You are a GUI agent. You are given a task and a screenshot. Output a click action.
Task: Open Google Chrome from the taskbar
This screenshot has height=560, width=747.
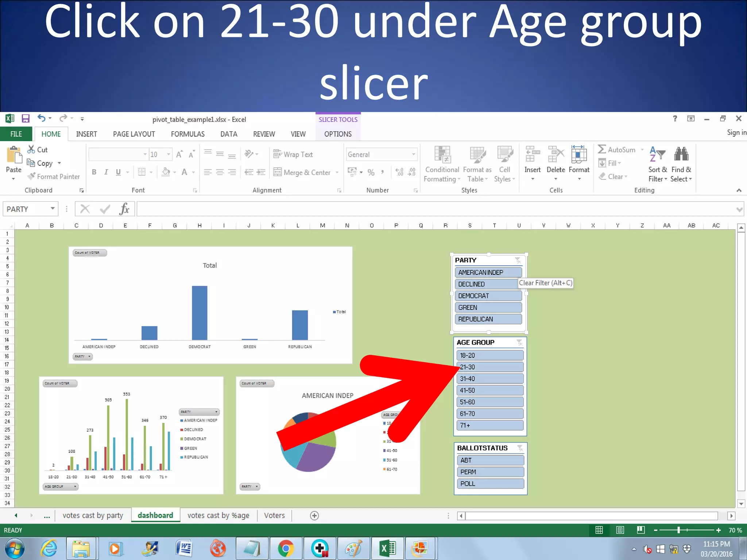tap(286, 548)
